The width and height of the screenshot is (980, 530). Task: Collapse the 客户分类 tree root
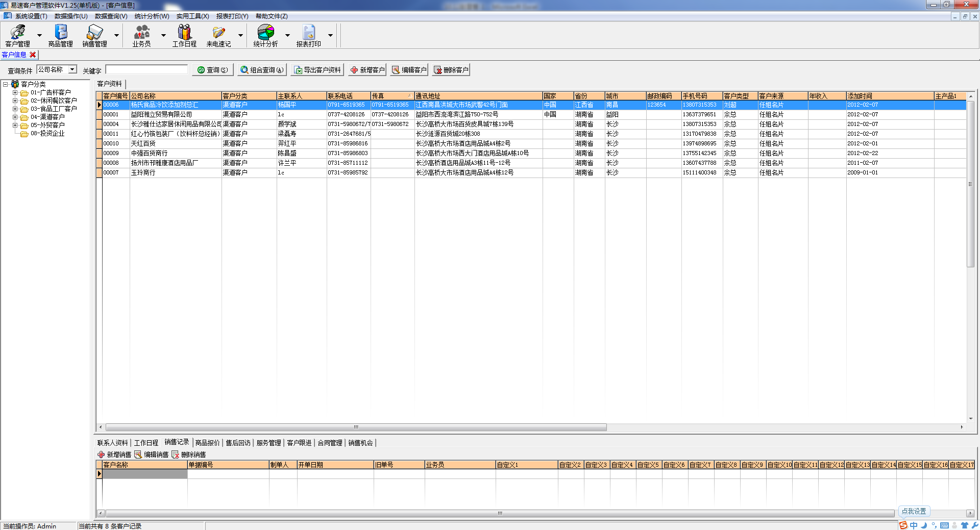tap(6, 84)
